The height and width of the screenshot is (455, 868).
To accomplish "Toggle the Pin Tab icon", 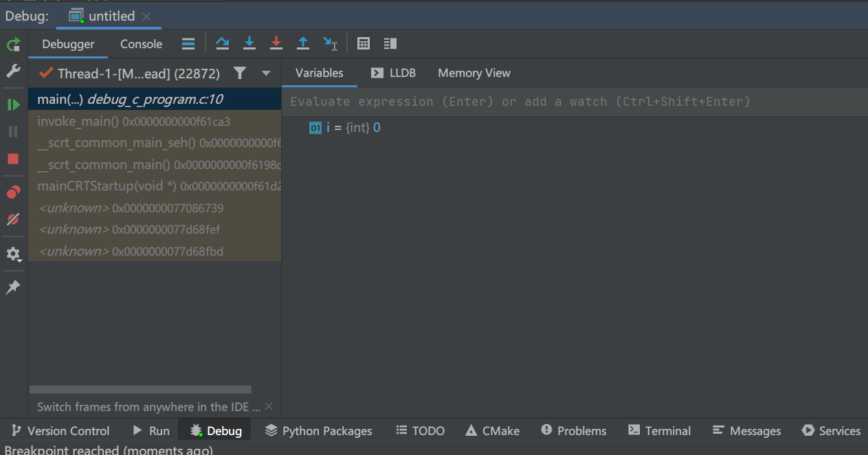I will point(13,287).
